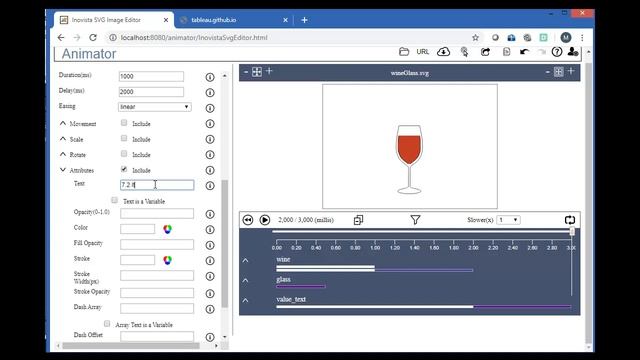Open the Easing dropdown set to linear
Image resolution: width=640 pixels, height=360 pixels.
coord(155,107)
